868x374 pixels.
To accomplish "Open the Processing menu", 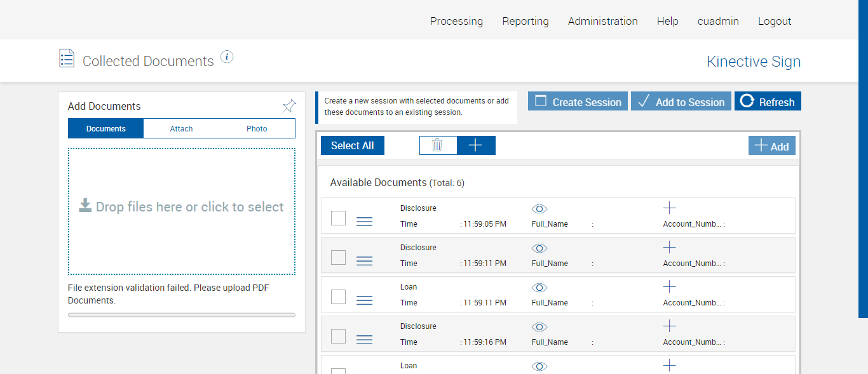I will pos(456,21).
